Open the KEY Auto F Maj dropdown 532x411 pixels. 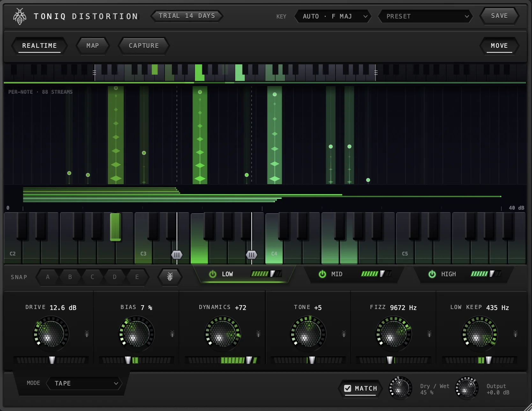[333, 16]
